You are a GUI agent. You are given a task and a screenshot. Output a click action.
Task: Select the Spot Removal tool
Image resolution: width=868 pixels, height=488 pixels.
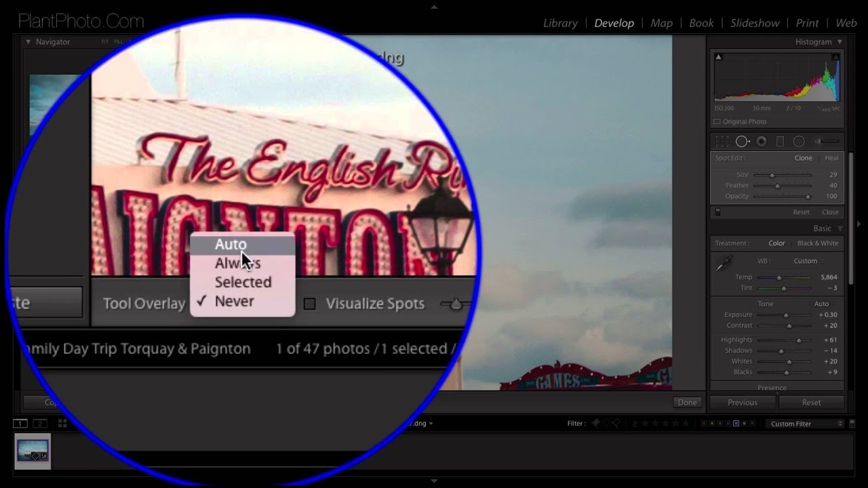tap(742, 142)
